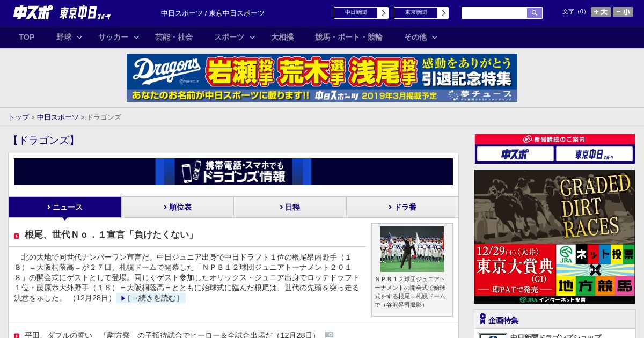Click the search text field

494,13
